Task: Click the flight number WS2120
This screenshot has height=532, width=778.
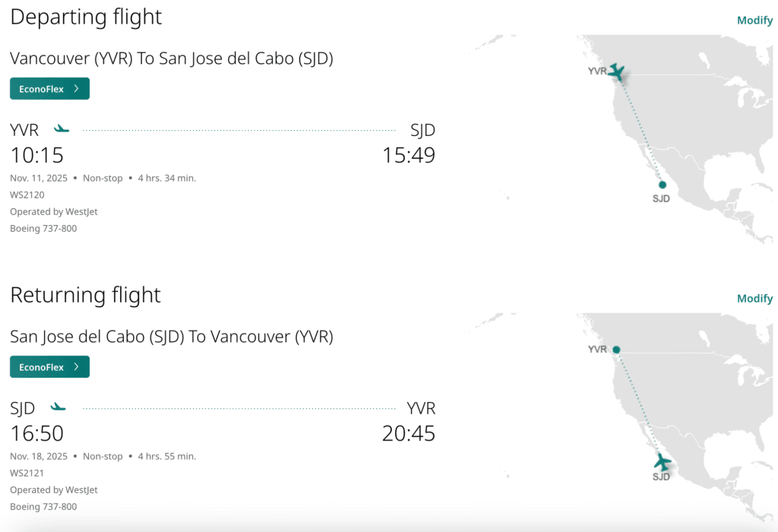Action: pos(27,195)
